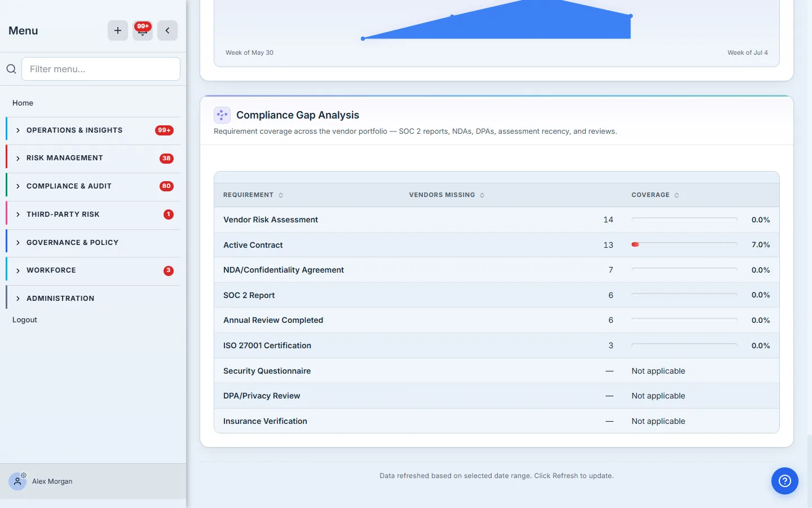The image size is (812, 508).
Task: Click the 14 vendors missing value
Action: 608,220
